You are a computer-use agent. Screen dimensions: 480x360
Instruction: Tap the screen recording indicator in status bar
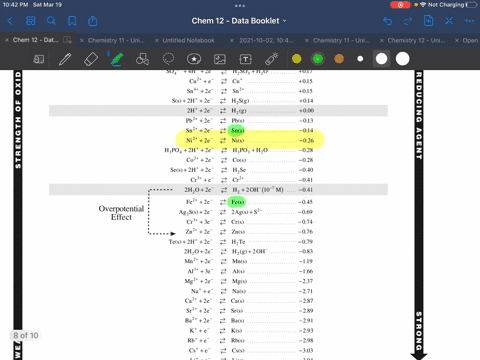point(400,5)
